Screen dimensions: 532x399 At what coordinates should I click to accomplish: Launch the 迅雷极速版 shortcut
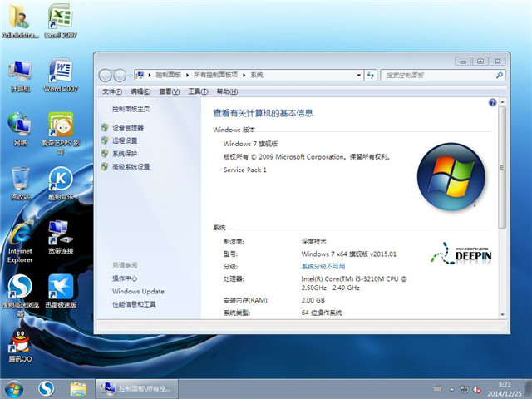point(61,291)
